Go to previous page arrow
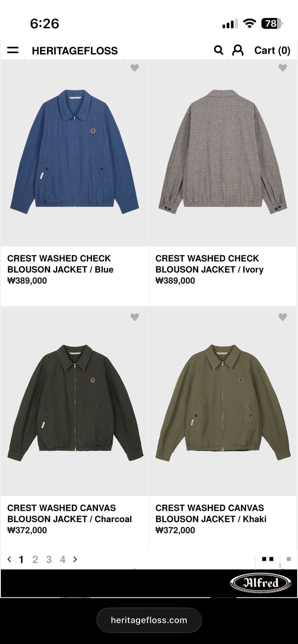 [x=9, y=559]
